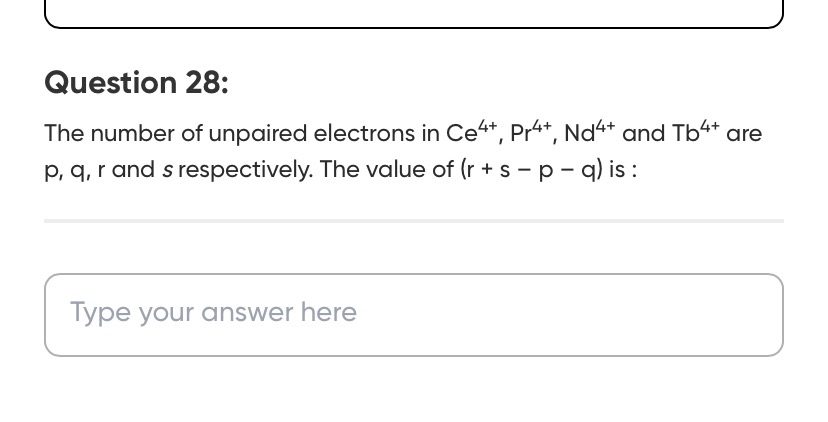This screenshot has width=828, height=422.
Task: Click the word "are" ending the first line
Action: tap(744, 133)
